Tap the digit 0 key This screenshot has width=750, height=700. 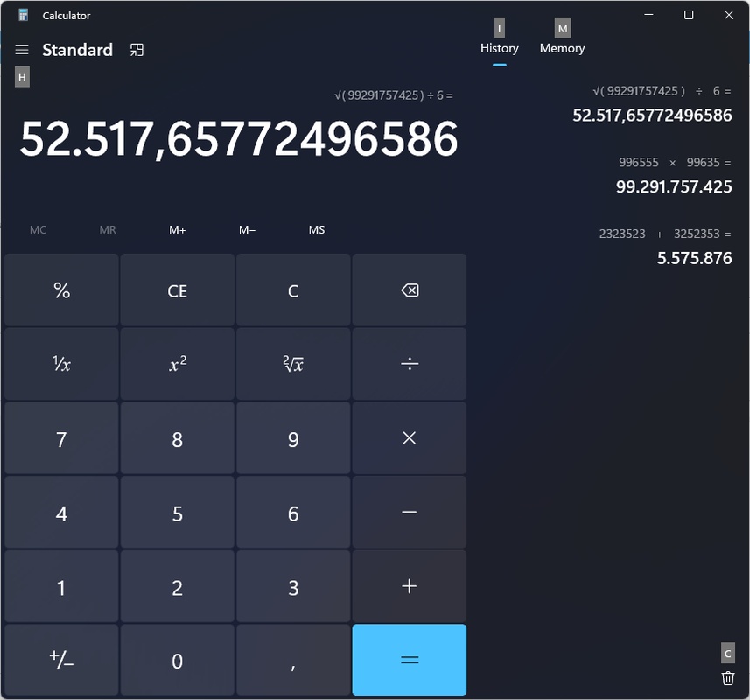coord(178,660)
